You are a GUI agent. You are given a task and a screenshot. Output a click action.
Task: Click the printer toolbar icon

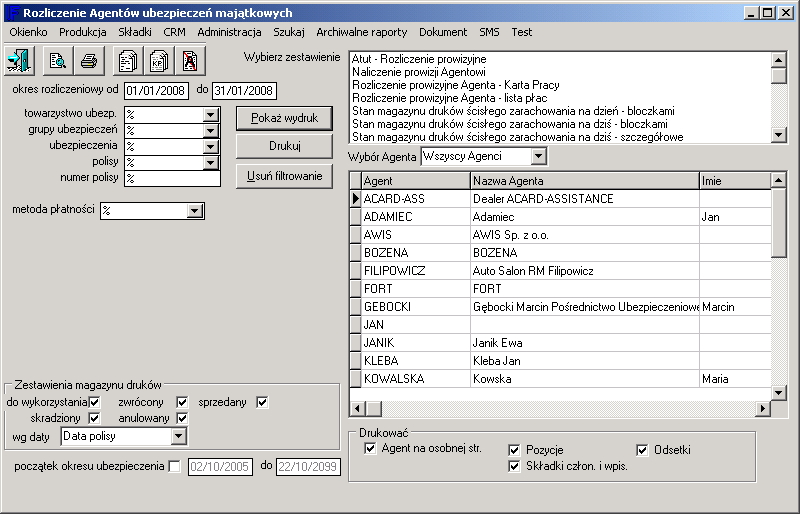pyautogui.click(x=89, y=61)
